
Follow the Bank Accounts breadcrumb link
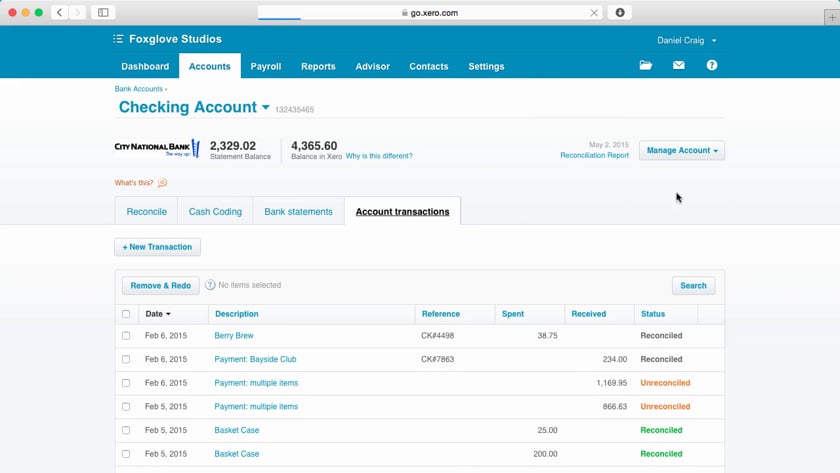point(139,89)
